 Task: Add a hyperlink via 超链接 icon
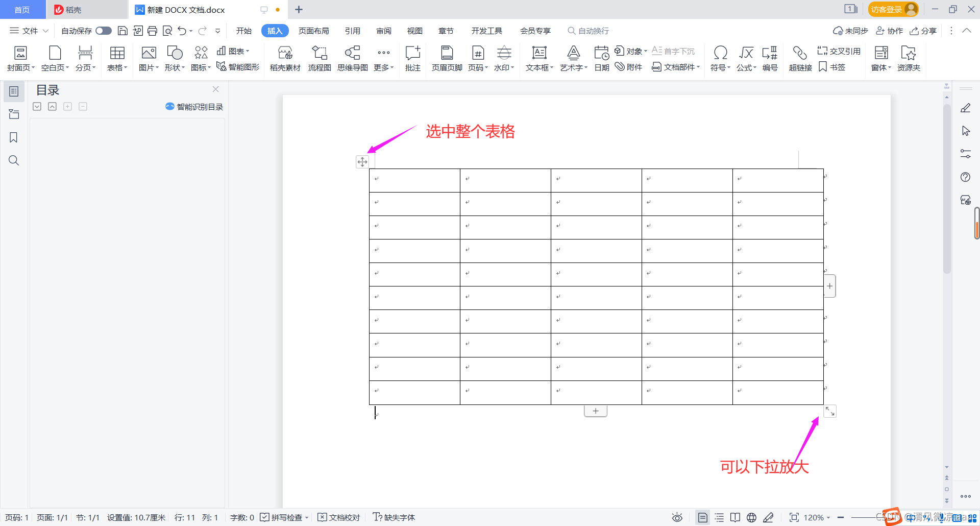click(x=799, y=58)
